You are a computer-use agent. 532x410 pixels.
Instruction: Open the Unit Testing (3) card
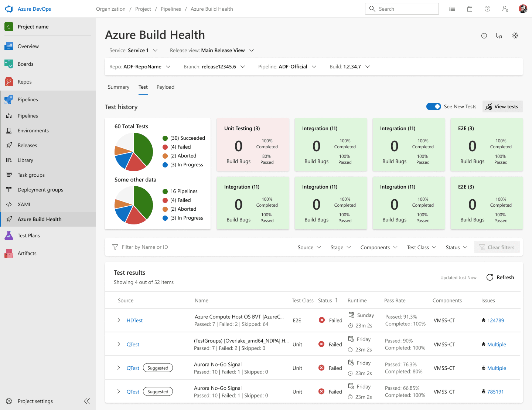coord(253,145)
